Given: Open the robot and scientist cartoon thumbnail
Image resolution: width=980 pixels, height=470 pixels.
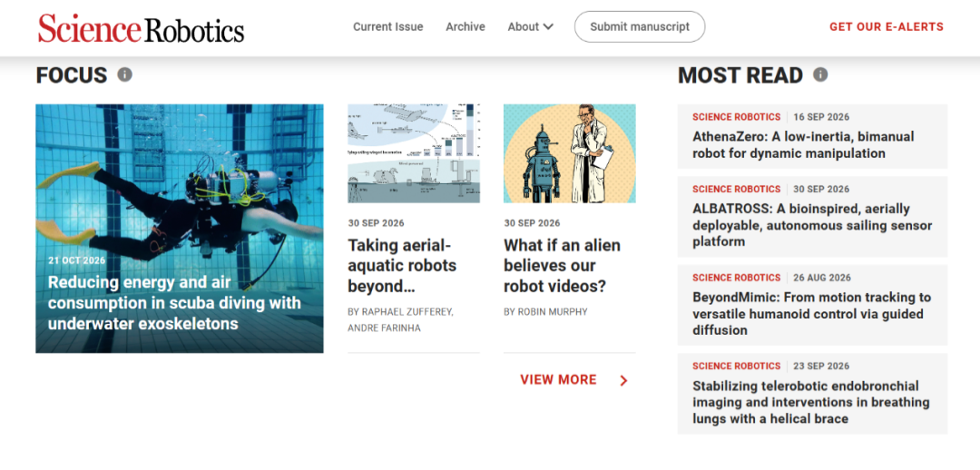Looking at the screenshot, I should coord(569,153).
